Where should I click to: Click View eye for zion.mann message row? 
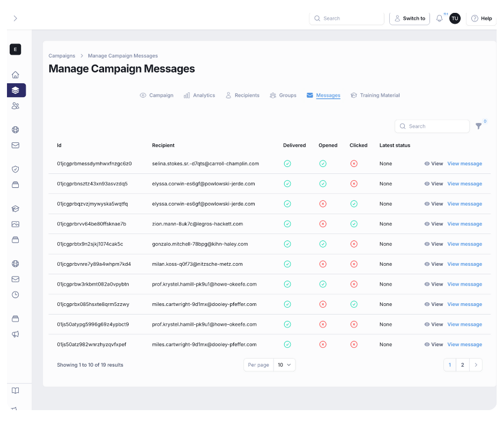click(434, 224)
